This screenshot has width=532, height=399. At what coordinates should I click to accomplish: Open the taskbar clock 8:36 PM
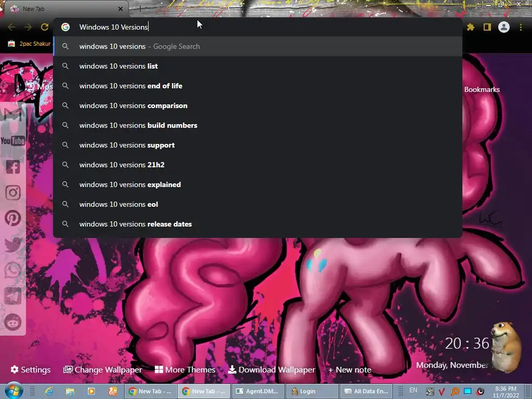click(x=506, y=392)
